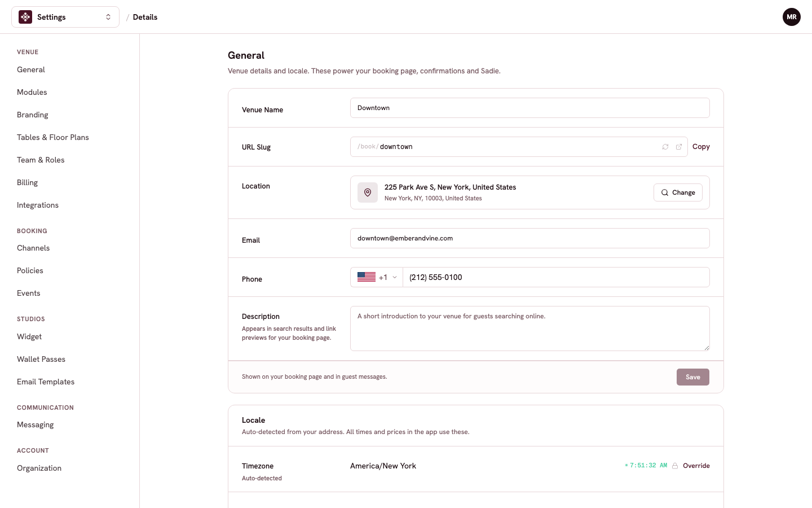Viewport: 812px width, 508px height.
Task: Go to Policies page
Action: tap(30, 270)
